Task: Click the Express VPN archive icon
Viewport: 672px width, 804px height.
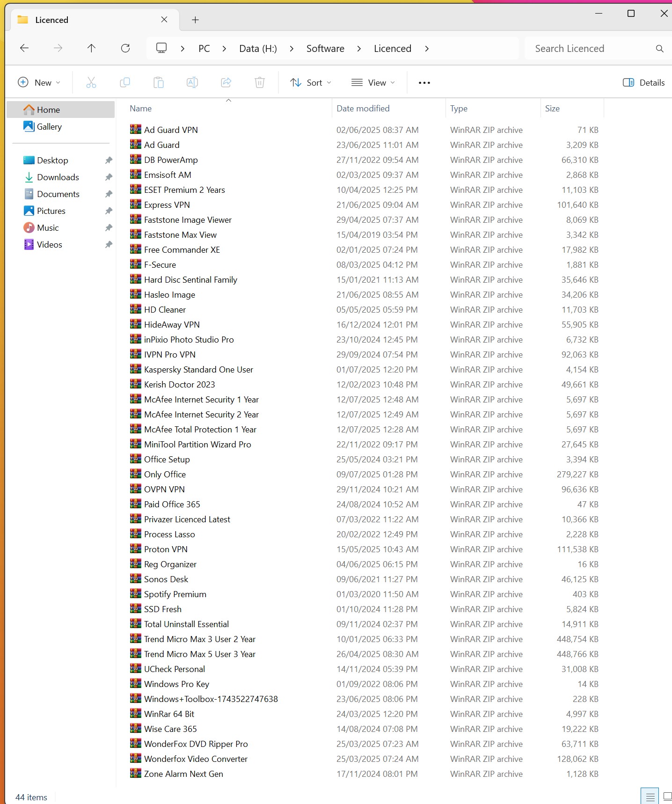Action: pos(136,205)
